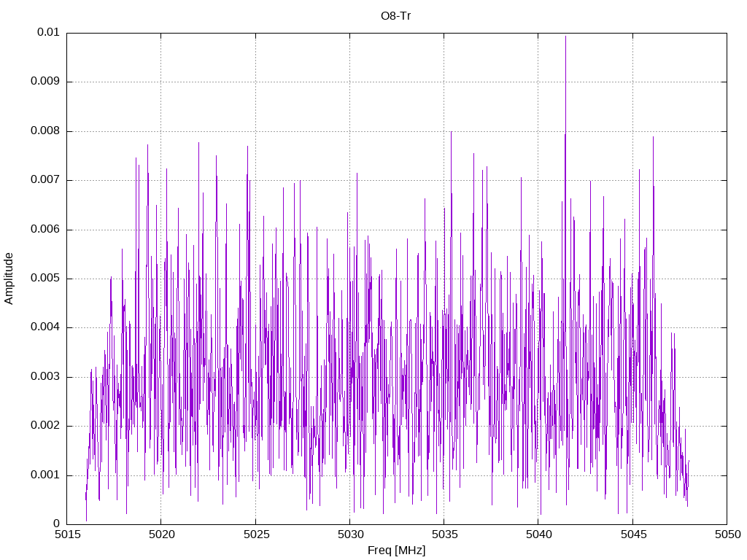Image resolution: width=747 pixels, height=560 pixels.
Task: Click the 0.003 y-axis tick label
Action: point(44,377)
